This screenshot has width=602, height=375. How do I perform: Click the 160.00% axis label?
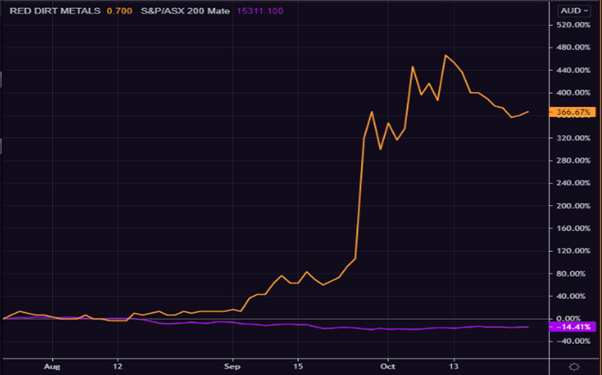coord(572,228)
